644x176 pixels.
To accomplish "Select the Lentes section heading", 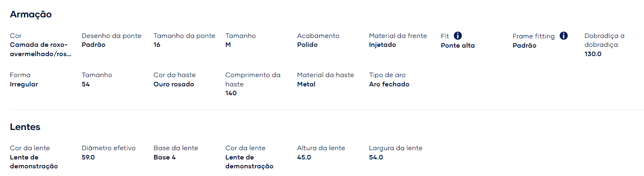I will [x=25, y=127].
